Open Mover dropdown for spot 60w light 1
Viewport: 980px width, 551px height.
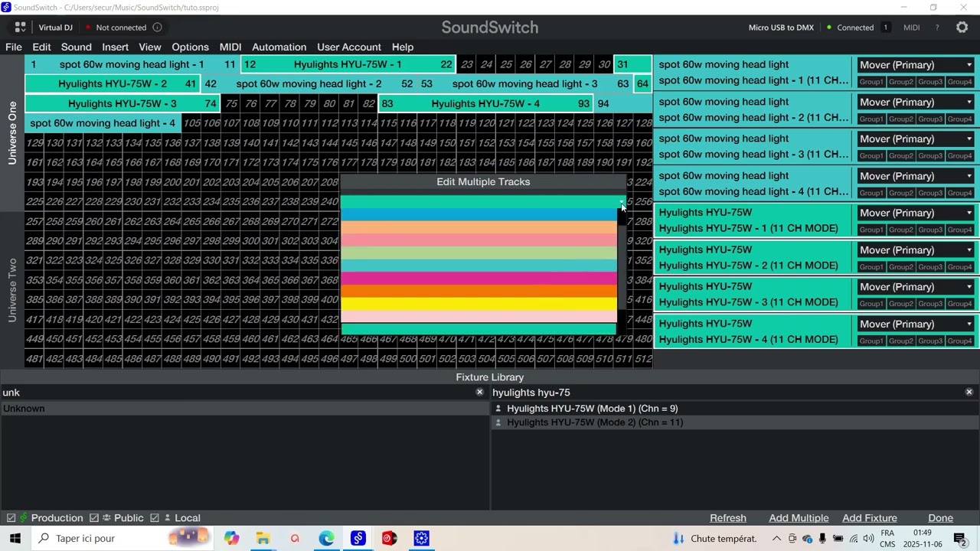916,65
